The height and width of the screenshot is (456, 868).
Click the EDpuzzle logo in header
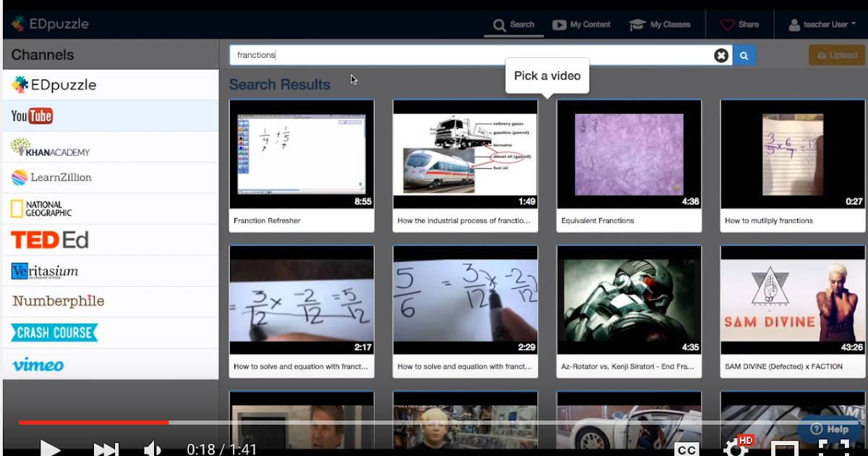click(x=49, y=24)
